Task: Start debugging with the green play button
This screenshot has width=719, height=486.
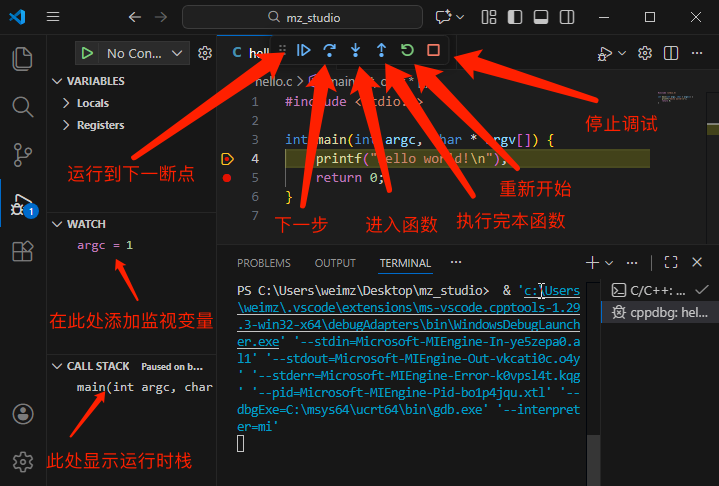Action: point(87,53)
